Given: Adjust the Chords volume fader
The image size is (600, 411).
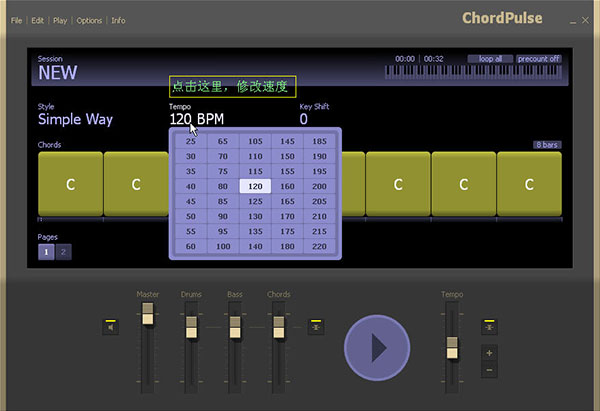Looking at the screenshot, I should click(x=279, y=327).
